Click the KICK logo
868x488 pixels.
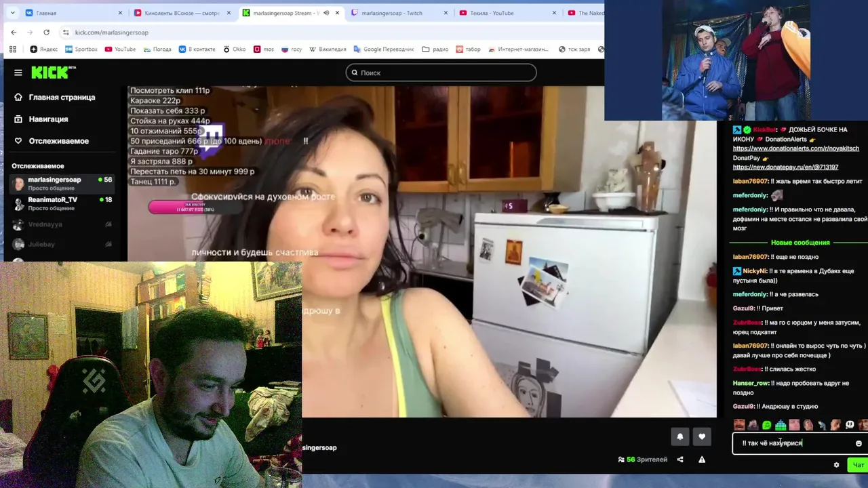53,72
